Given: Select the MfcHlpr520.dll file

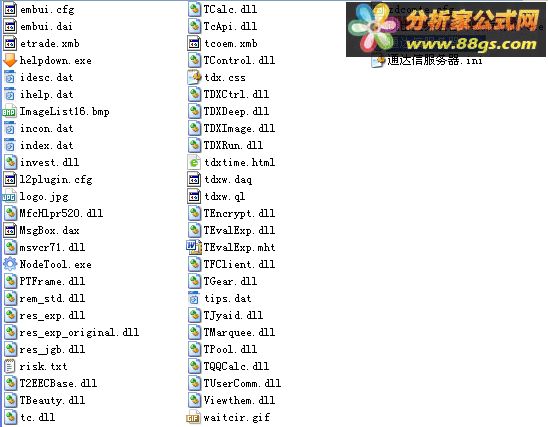Looking at the screenshot, I should 53,213.
